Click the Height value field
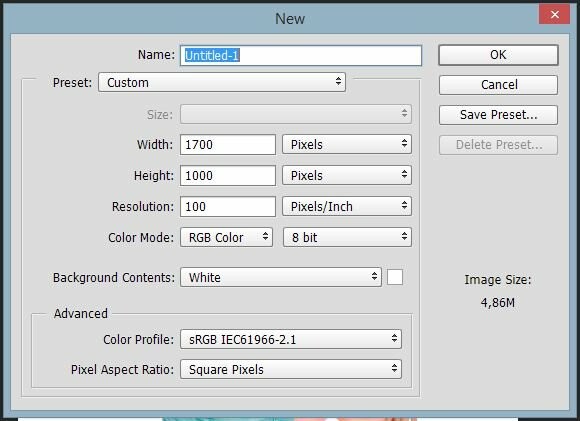Screen dimensions: 580x421 (x=227, y=175)
